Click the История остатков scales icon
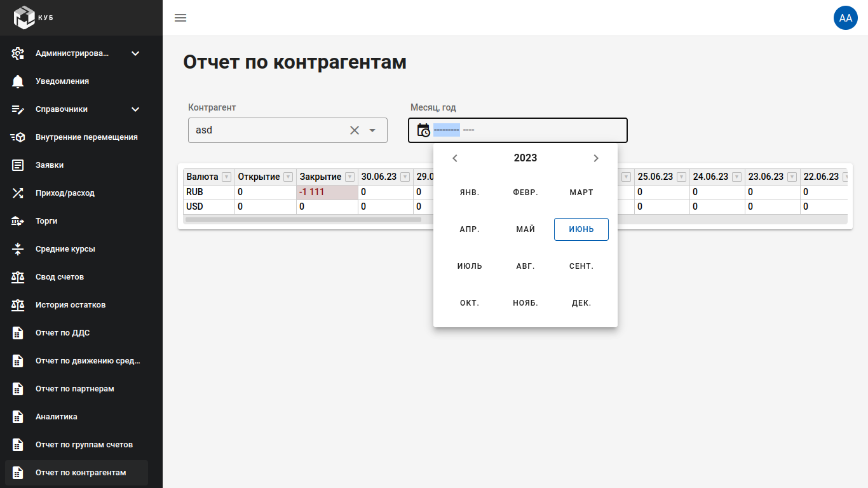The image size is (868, 488). click(18, 305)
